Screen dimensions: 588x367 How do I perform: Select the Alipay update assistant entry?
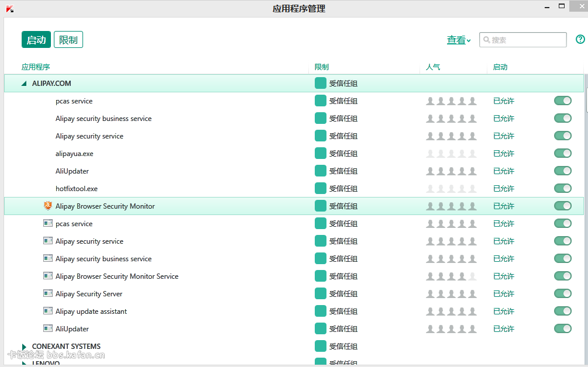(91, 311)
